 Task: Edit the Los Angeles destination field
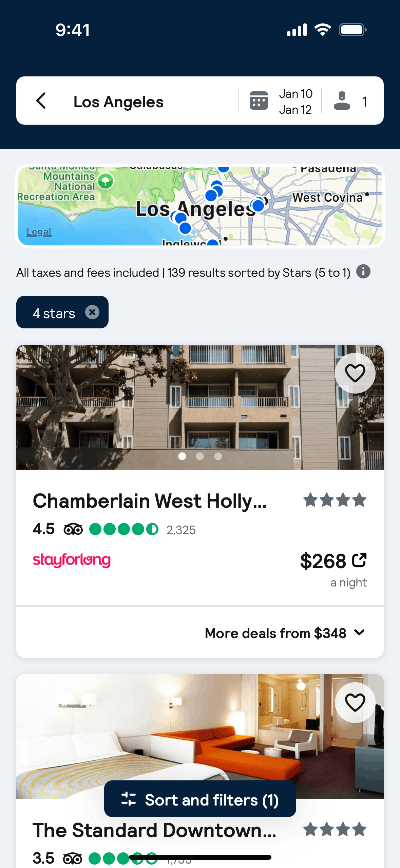point(118,102)
